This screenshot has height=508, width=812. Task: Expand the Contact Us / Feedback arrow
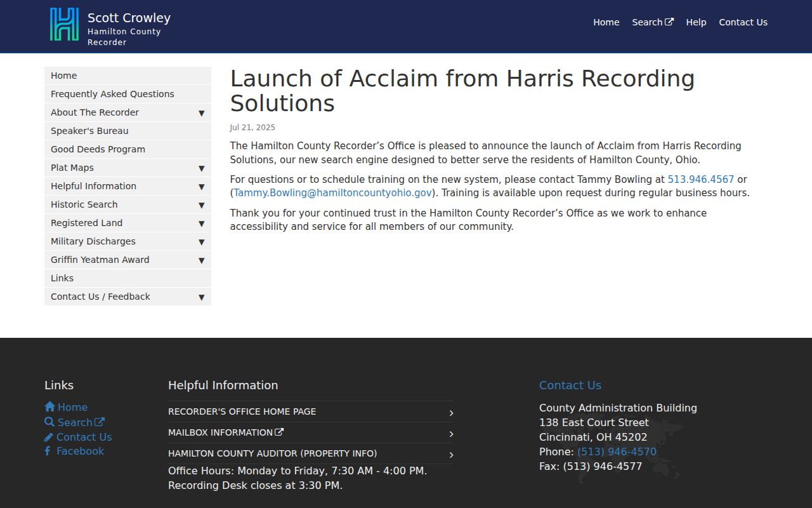[201, 297]
